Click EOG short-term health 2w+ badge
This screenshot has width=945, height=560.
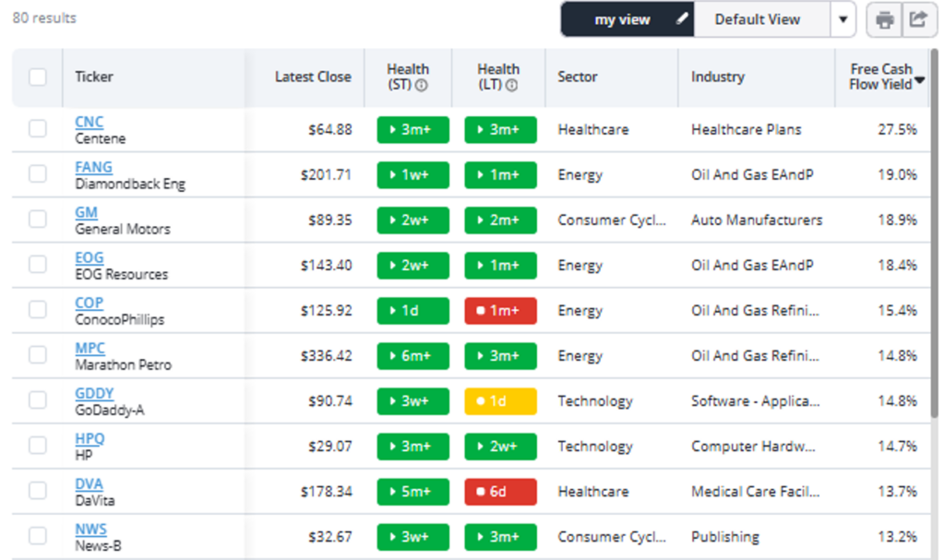coord(413,265)
